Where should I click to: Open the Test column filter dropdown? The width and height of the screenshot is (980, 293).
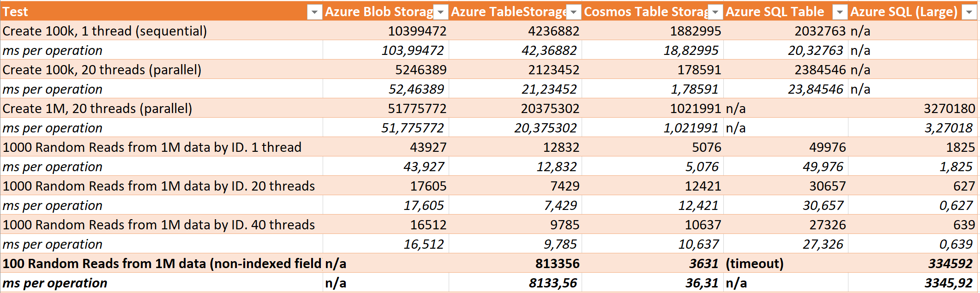pyautogui.click(x=314, y=12)
